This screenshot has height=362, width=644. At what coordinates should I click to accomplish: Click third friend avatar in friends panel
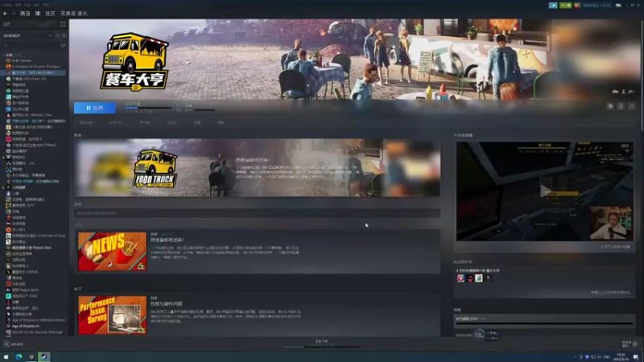tap(479, 278)
